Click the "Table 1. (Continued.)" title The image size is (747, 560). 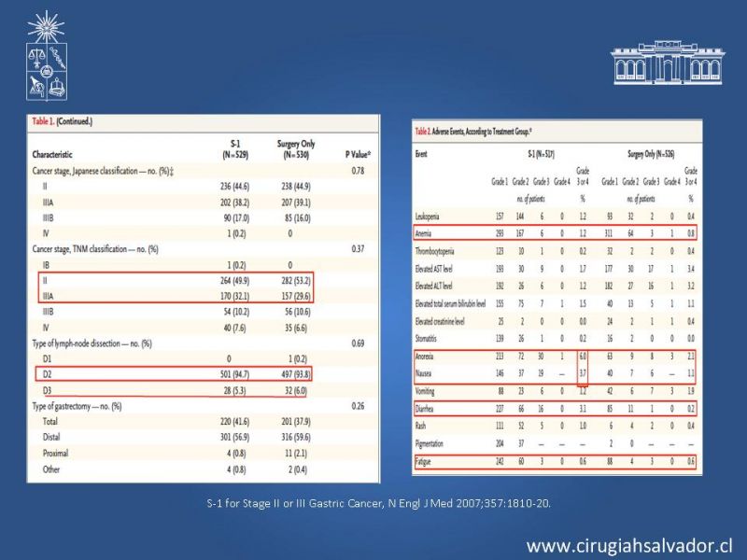click(63, 121)
